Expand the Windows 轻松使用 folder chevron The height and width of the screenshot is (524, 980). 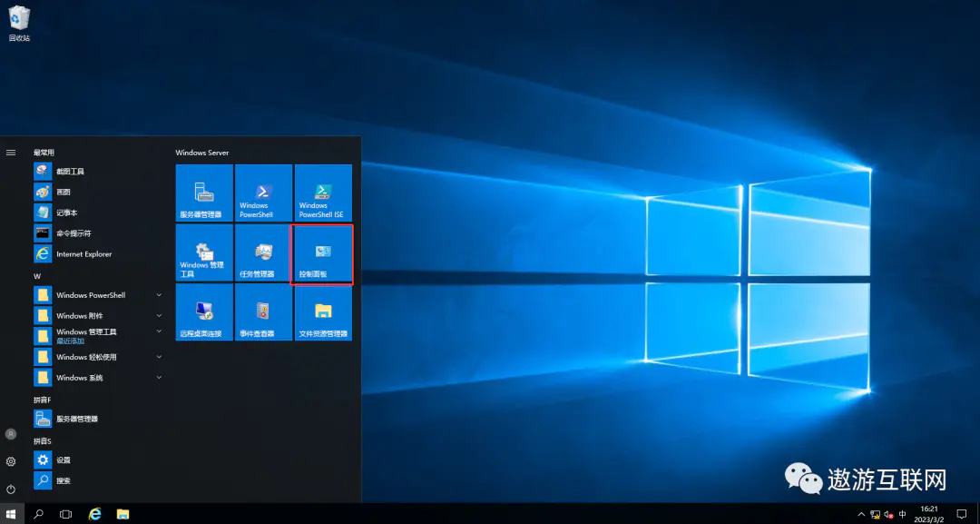159,356
